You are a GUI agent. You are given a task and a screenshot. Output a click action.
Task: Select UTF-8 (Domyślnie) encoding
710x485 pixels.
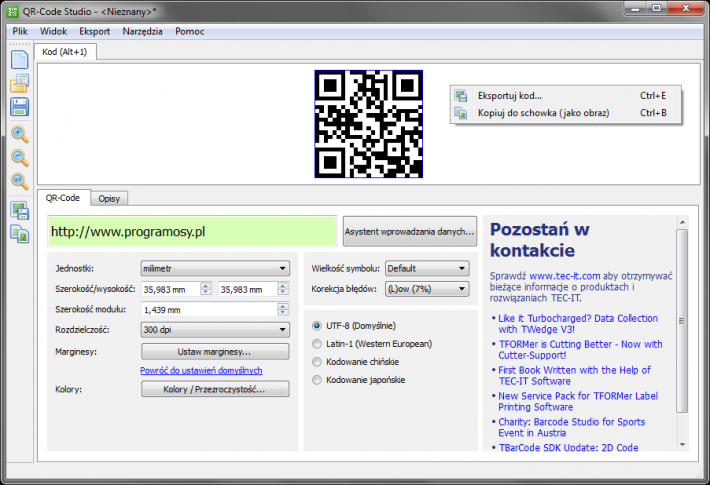coord(317,326)
